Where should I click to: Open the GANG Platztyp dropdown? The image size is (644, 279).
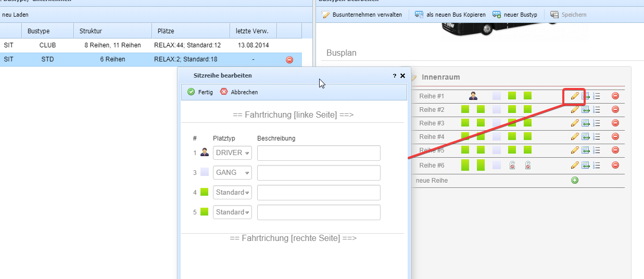(x=232, y=173)
